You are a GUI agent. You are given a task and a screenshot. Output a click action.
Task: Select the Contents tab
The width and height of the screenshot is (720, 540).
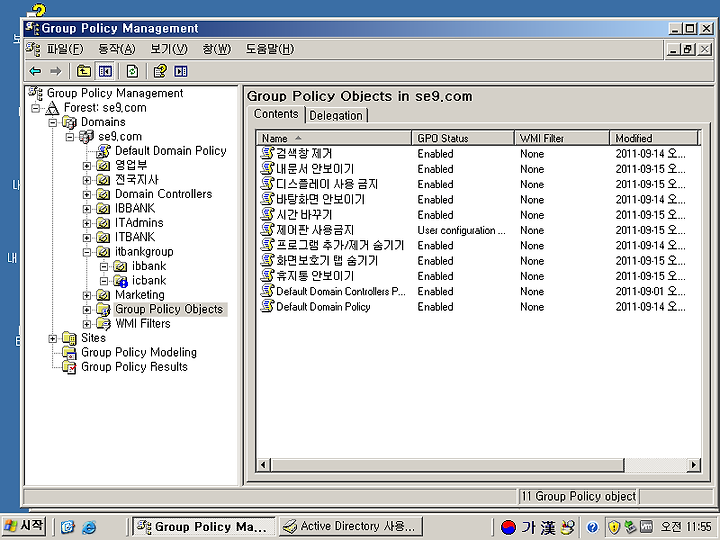[x=276, y=114]
